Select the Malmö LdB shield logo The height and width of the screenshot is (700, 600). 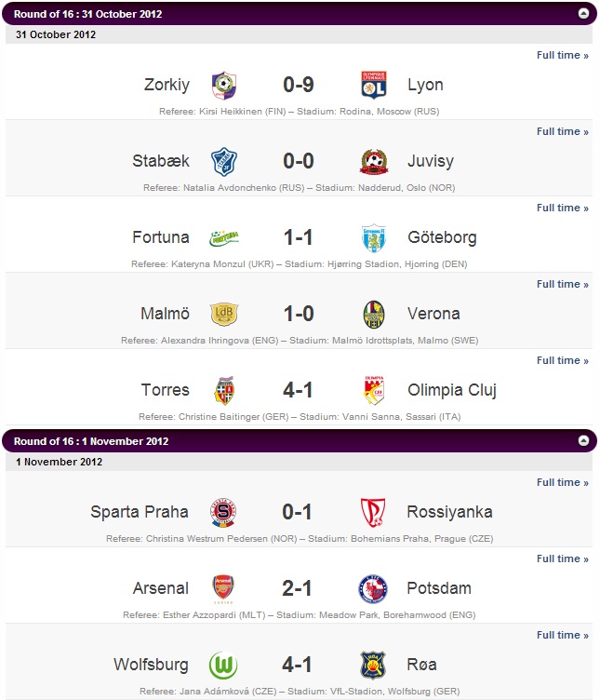click(x=224, y=314)
